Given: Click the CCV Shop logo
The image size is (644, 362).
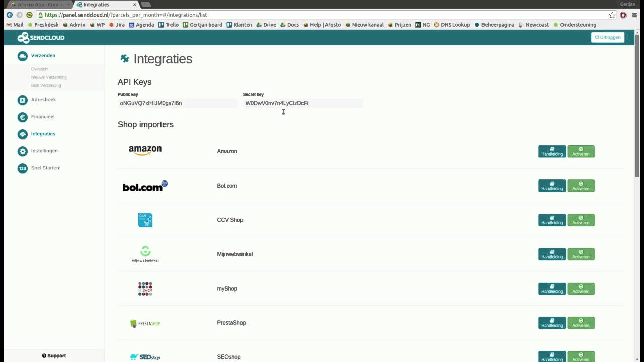Looking at the screenshot, I should click(145, 220).
